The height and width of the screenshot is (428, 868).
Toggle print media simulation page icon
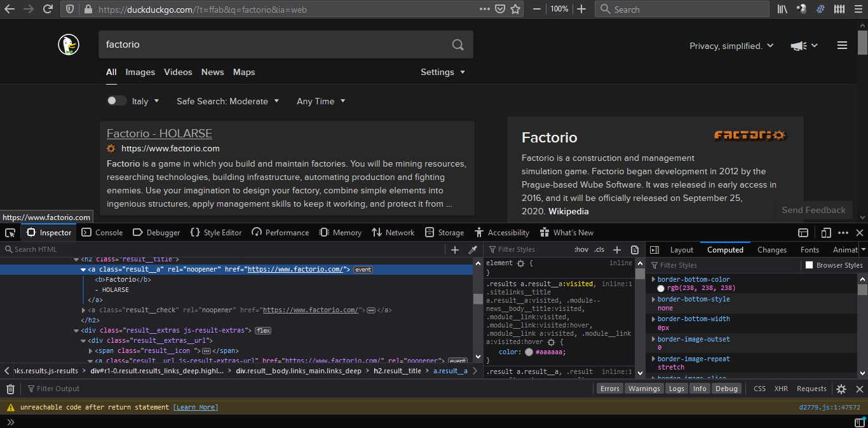click(634, 250)
